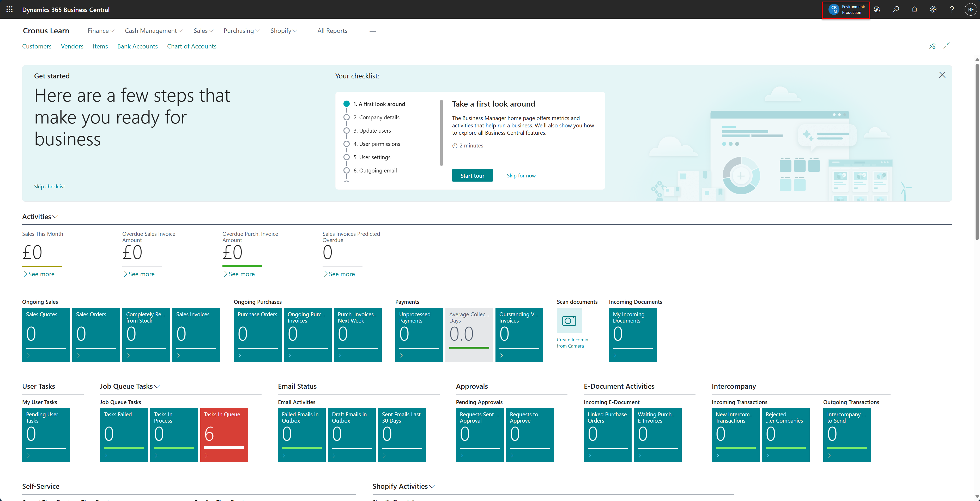Open the app launcher waffle icon
980x501 pixels.
tap(9, 9)
